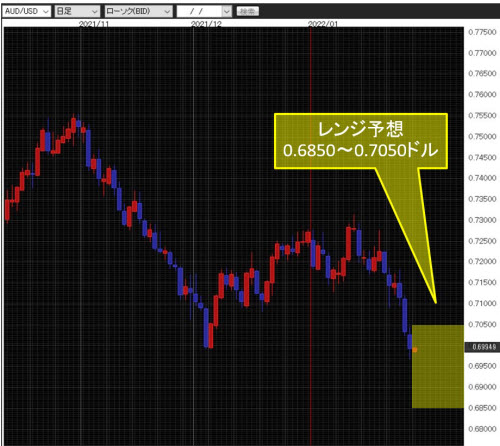Click the 0.68500 price axis label
This screenshot has width=500, height=446.
[x=482, y=408]
